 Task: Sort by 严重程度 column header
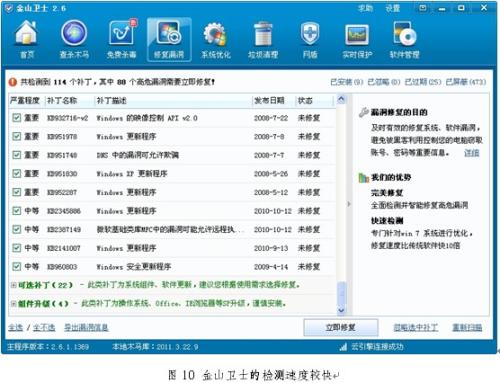click(x=25, y=100)
